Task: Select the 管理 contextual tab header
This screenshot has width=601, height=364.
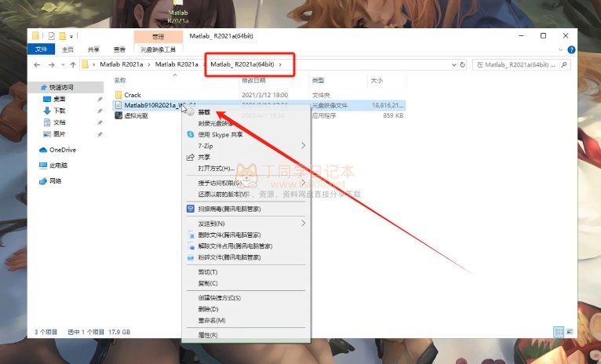Action: click(x=158, y=37)
